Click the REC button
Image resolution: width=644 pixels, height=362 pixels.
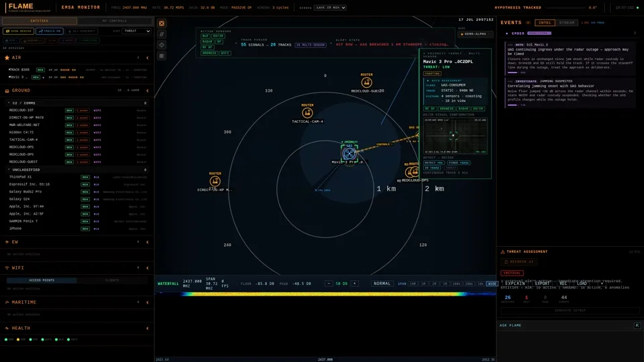(563, 284)
